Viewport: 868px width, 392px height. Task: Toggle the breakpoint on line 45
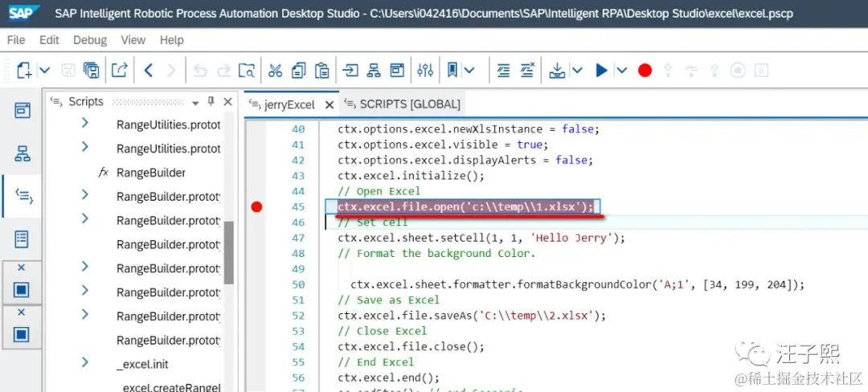pyautogui.click(x=256, y=206)
